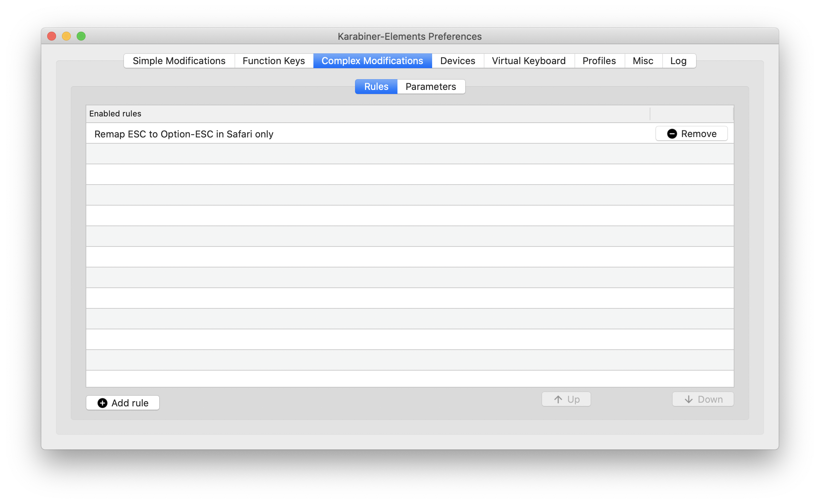Click the down arrow icon on Down button

pos(688,399)
